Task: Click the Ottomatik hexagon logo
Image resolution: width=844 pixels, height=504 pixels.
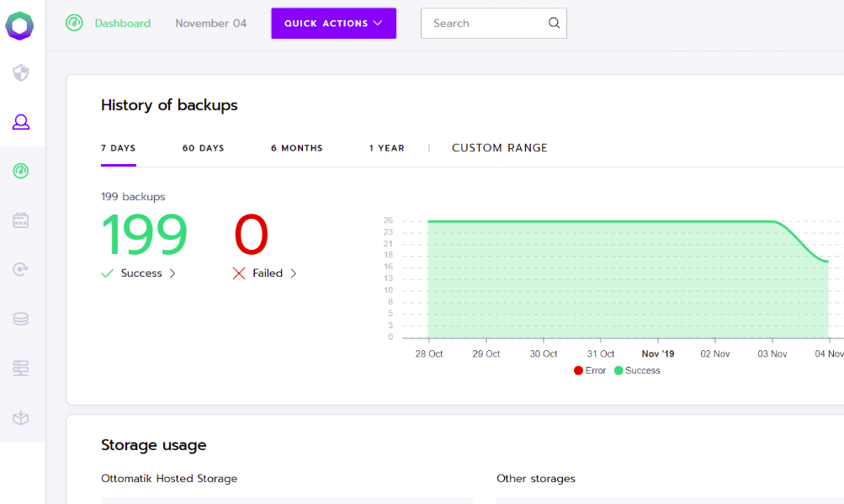Action: (20, 25)
